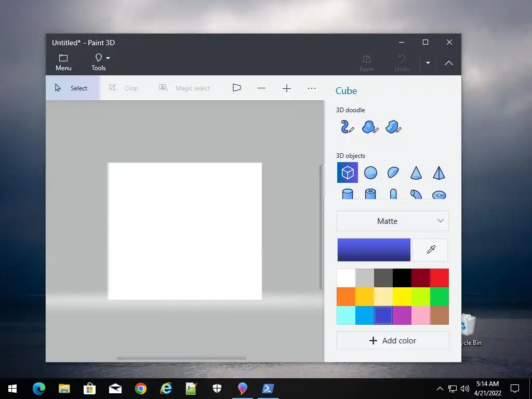Zoom out with the minus icon

point(262,88)
